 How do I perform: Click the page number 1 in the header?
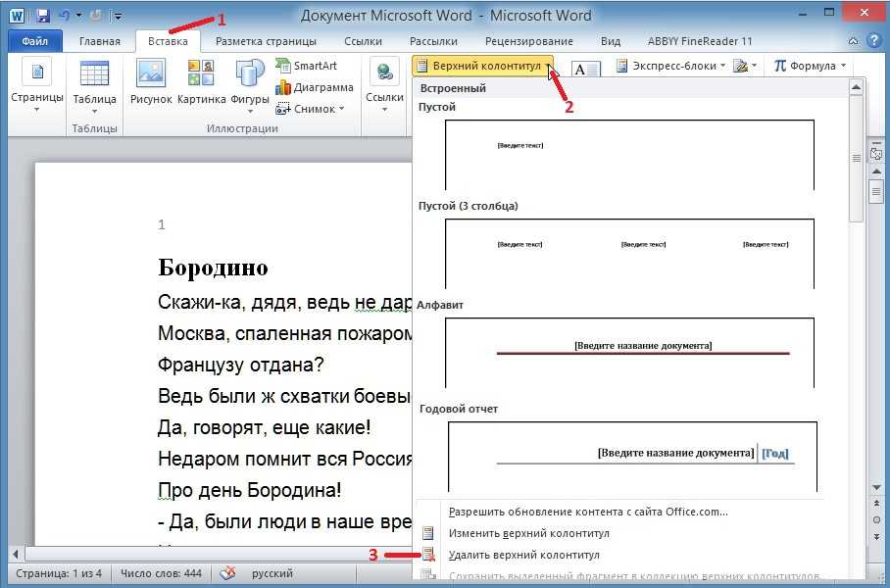point(162,224)
